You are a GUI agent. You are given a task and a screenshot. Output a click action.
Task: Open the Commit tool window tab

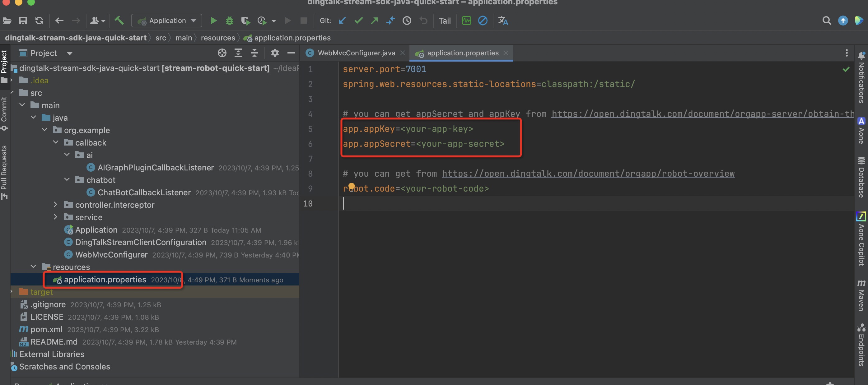point(4,114)
